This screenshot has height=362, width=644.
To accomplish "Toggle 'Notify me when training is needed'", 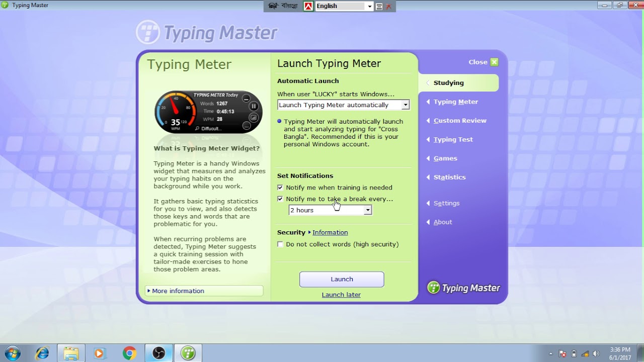I will tap(280, 188).
